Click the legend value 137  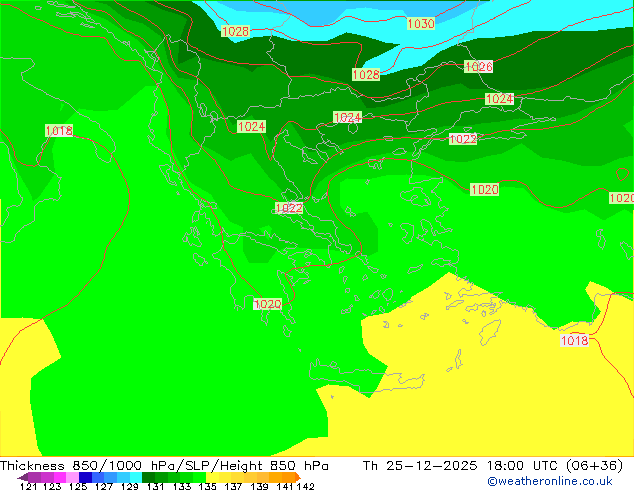[233, 486]
